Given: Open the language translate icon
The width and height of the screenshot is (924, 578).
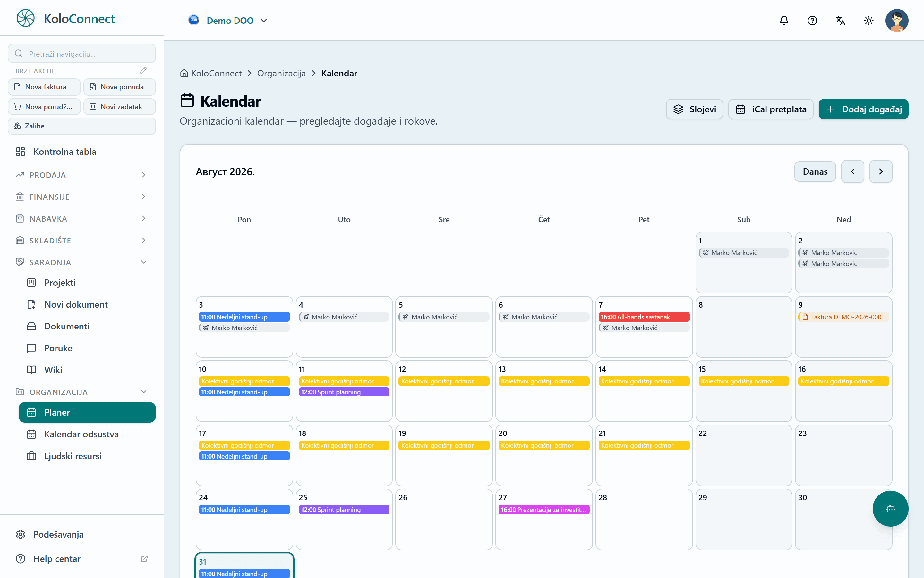Looking at the screenshot, I should (840, 21).
